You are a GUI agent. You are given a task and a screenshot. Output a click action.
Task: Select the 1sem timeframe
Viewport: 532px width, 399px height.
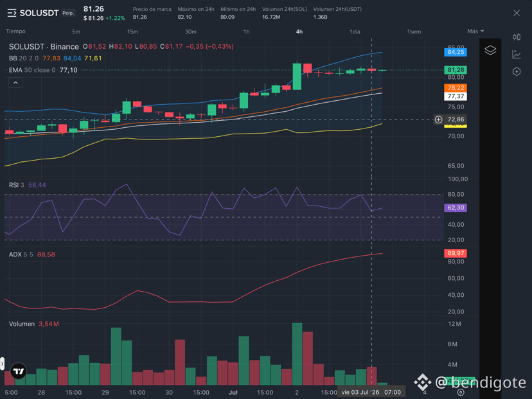pyautogui.click(x=414, y=31)
